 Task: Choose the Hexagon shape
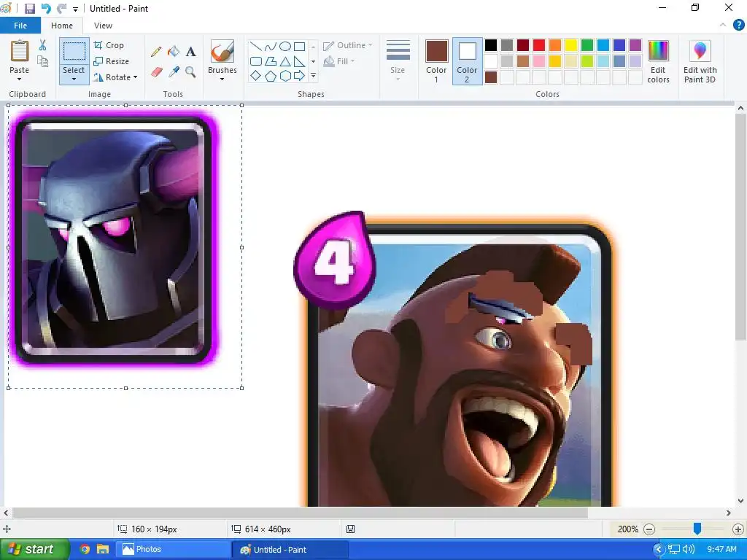285,76
